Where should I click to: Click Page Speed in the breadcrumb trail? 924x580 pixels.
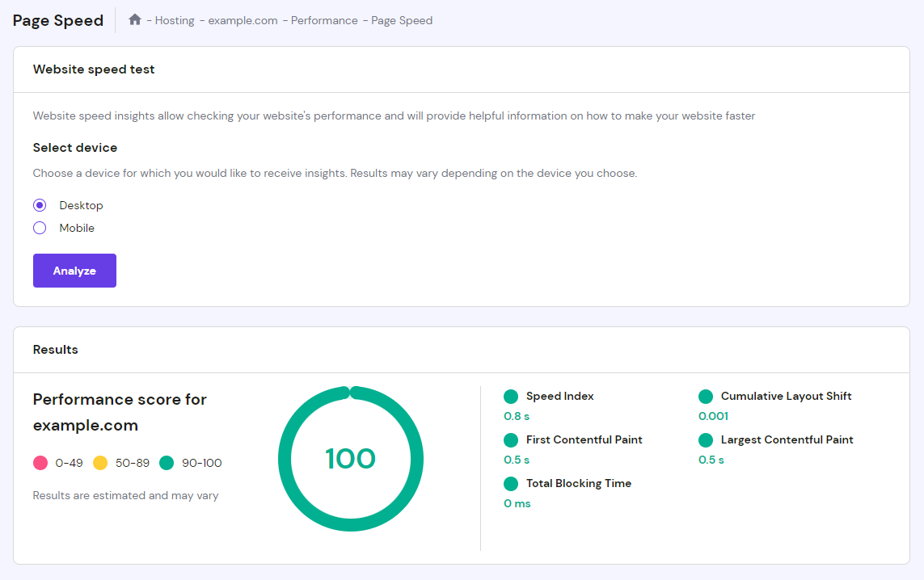[402, 20]
